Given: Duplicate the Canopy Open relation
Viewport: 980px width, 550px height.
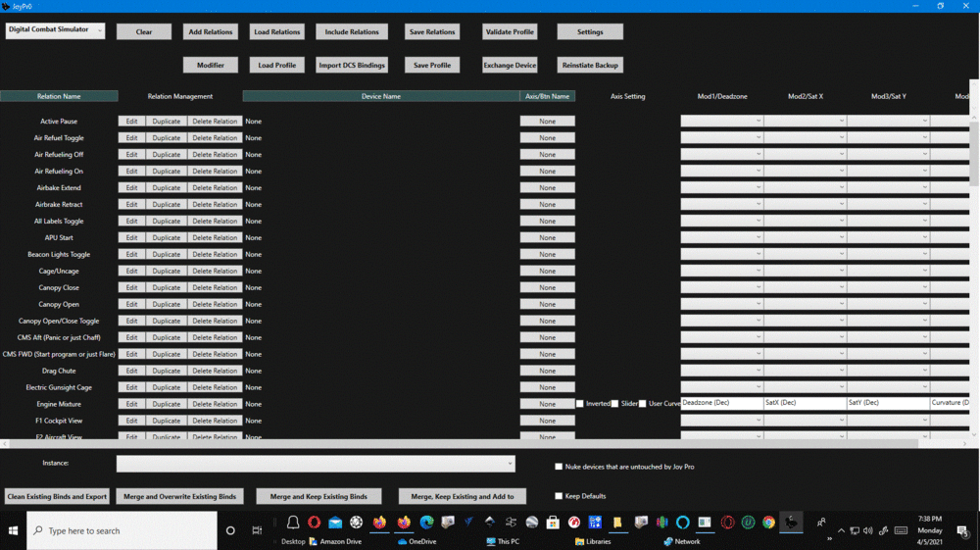Looking at the screenshot, I should coord(167,304).
